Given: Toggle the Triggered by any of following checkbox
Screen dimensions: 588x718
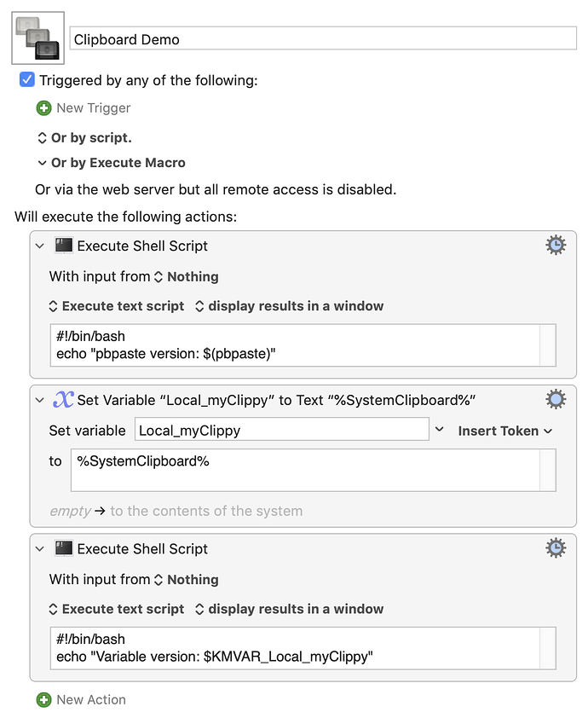Looking at the screenshot, I should [x=27, y=79].
